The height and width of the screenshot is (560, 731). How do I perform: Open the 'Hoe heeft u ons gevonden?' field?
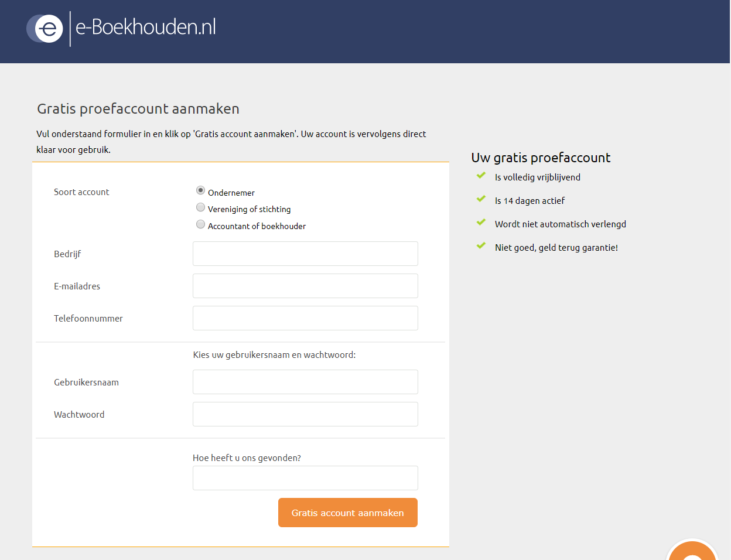(305, 478)
